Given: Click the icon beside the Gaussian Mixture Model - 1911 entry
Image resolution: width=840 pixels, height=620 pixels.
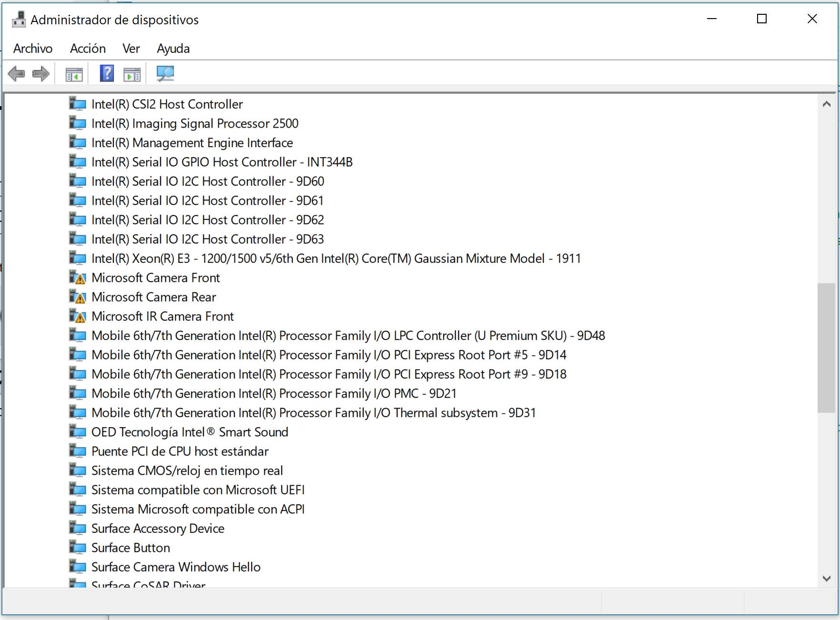Looking at the screenshot, I should [78, 258].
